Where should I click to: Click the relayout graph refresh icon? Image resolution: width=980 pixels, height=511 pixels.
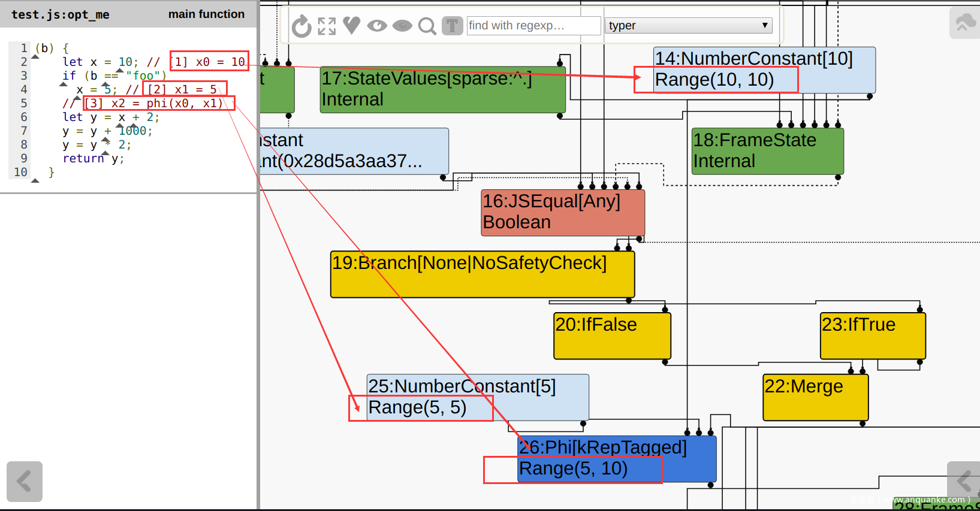pos(301,26)
